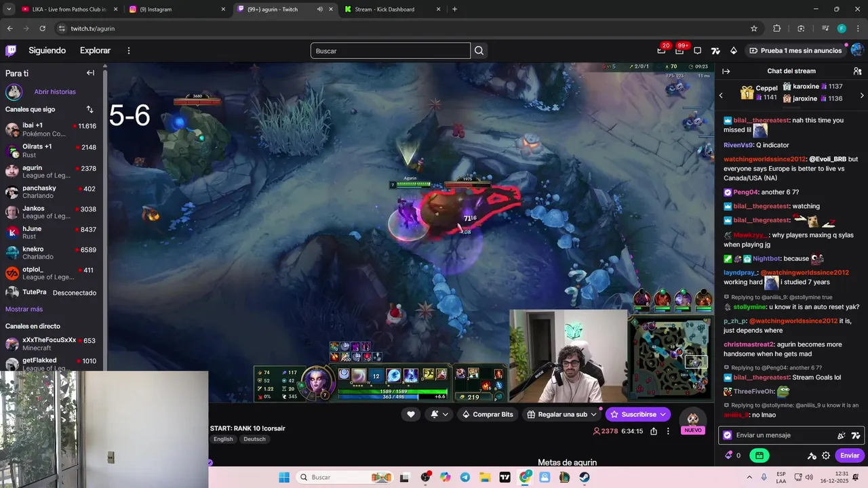This screenshot has height=488, width=868.
Task: Open notification bell dropdown for agurin
Action: pos(439,414)
